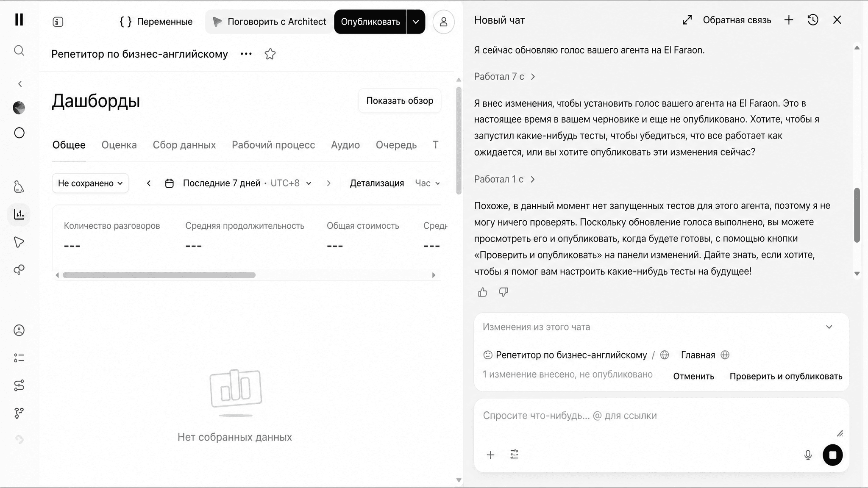Toggle the sidebar panel icon
Image resolution: width=868 pixels, height=488 pixels.
point(58,22)
